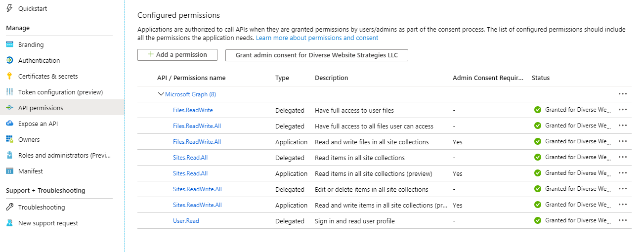Viewport: 644px width, 252px height.
Task: Click the Token configuration icon
Action: coord(9,92)
